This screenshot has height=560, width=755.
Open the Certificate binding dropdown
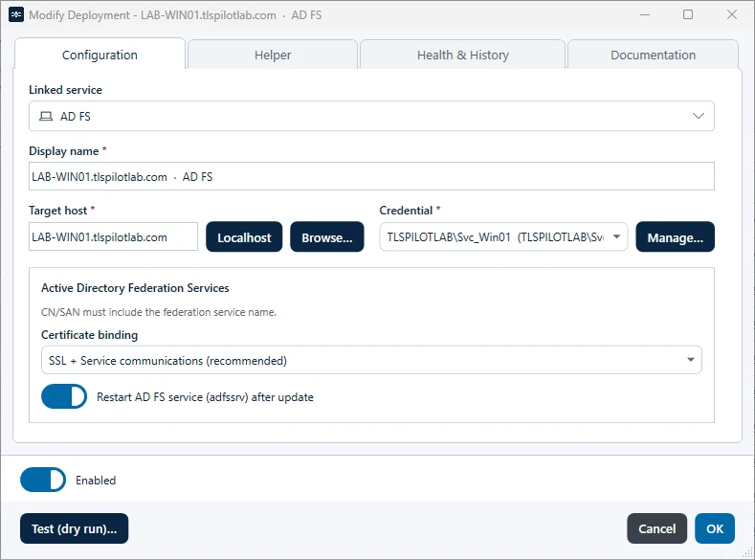pos(371,360)
